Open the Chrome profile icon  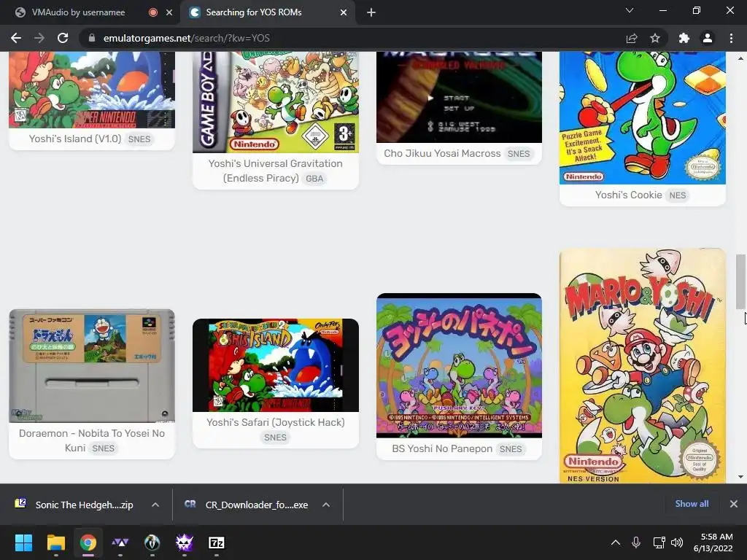(708, 38)
